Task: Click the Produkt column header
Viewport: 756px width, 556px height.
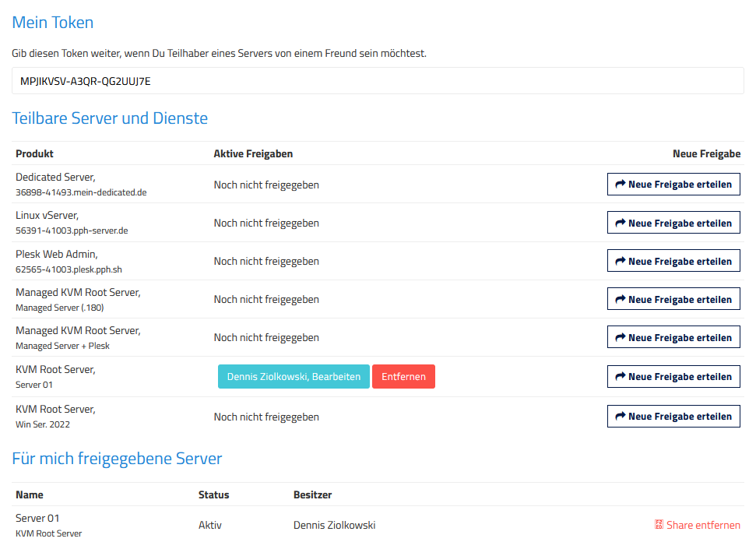Action: pyautogui.click(x=34, y=154)
